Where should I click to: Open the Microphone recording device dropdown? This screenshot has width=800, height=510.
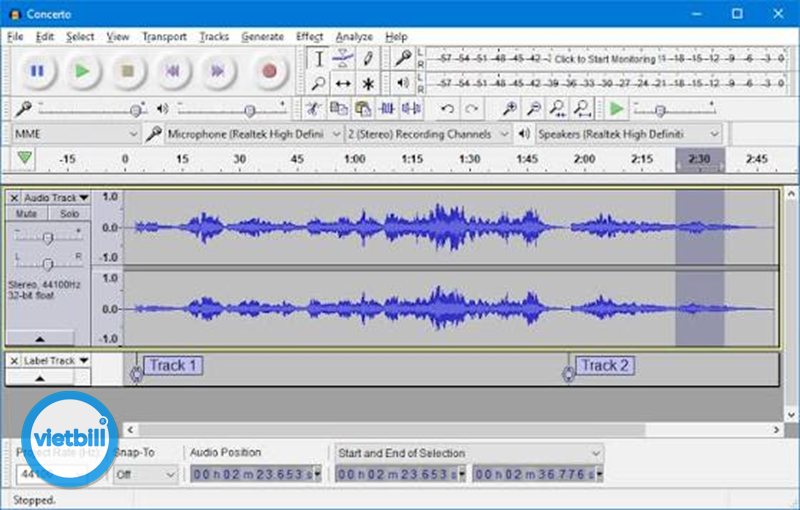(x=253, y=134)
